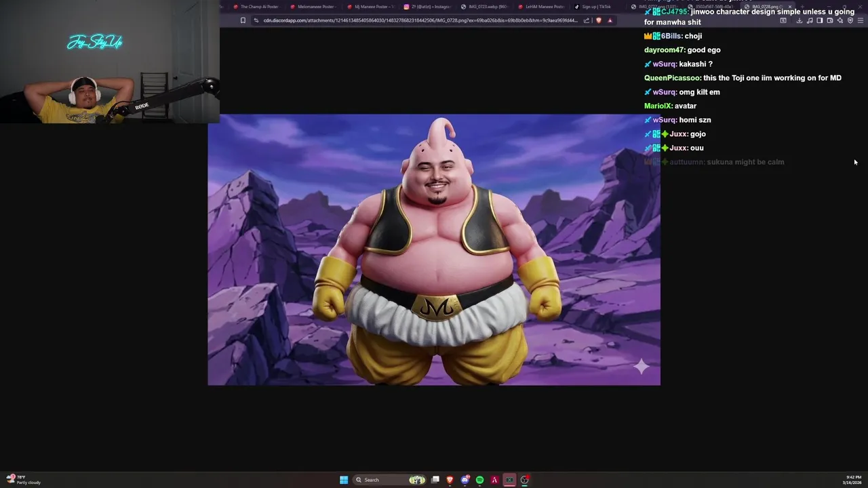Open the active green X app in taskbar
868x488 pixels.
click(509, 480)
